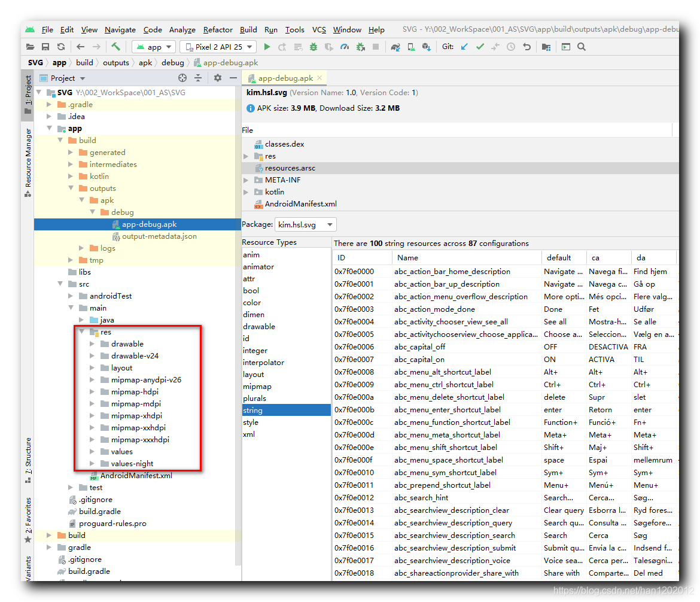
Task: Click the ID column header
Action: coord(362,258)
